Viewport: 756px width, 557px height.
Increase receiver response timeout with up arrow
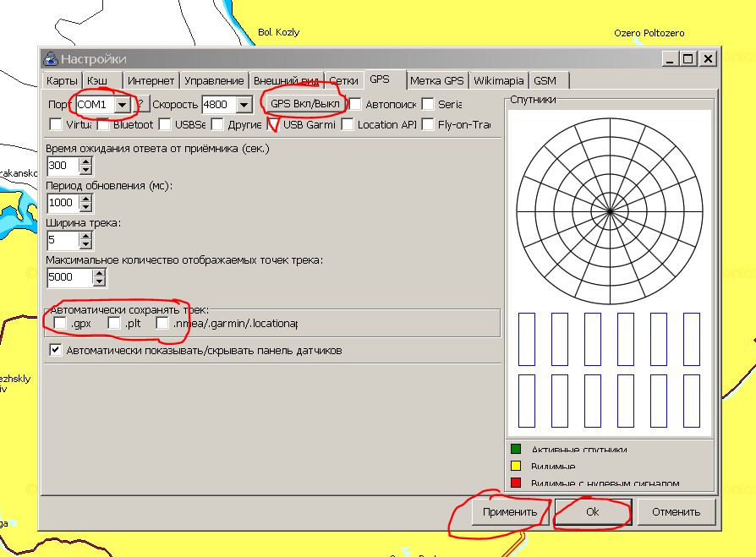pyautogui.click(x=85, y=161)
